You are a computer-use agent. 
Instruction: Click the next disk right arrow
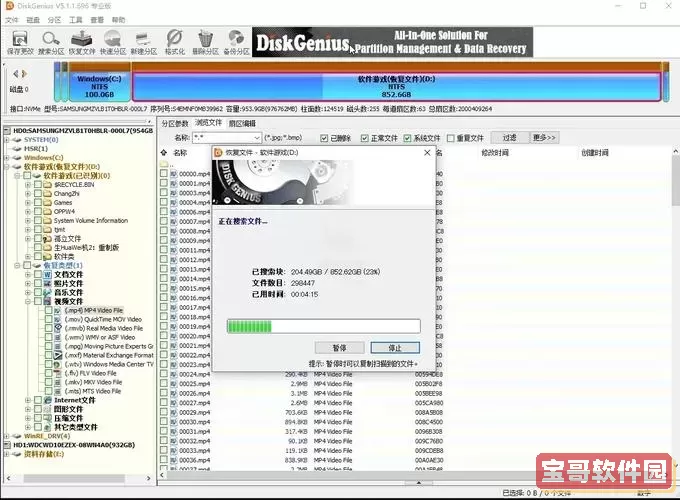(24, 74)
